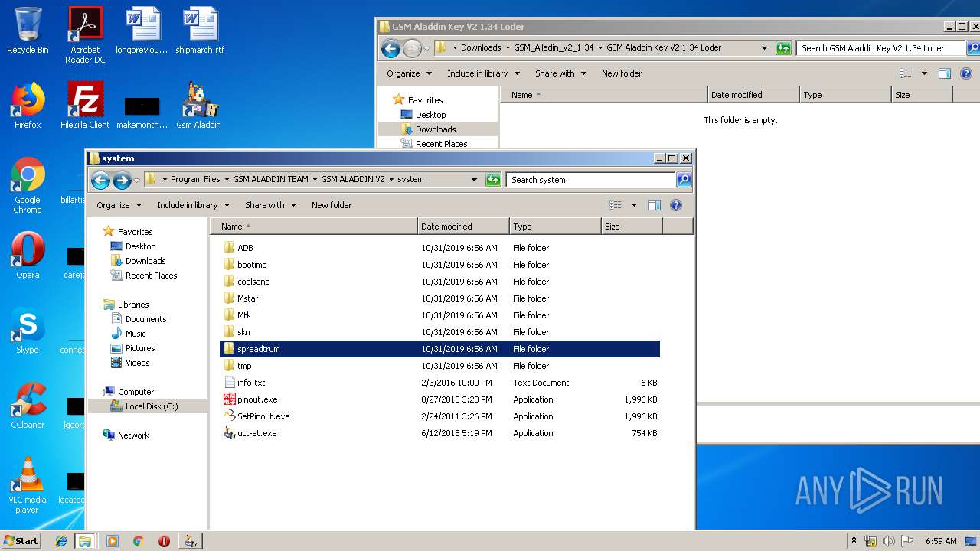Screen dimensions: 980x551
Task: Open Share with dropdown in system window
Action: pyautogui.click(x=270, y=205)
